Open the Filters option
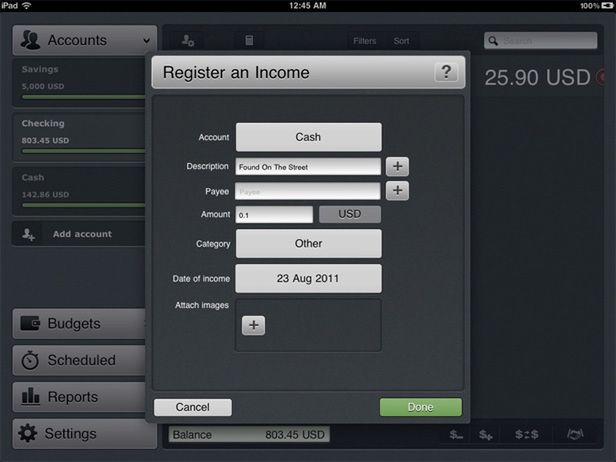Viewport: 616px width, 462px height. coord(365,41)
